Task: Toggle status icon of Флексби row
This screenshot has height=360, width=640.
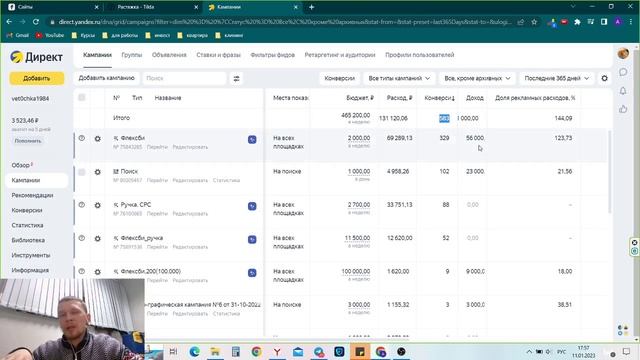Action: 82,138
